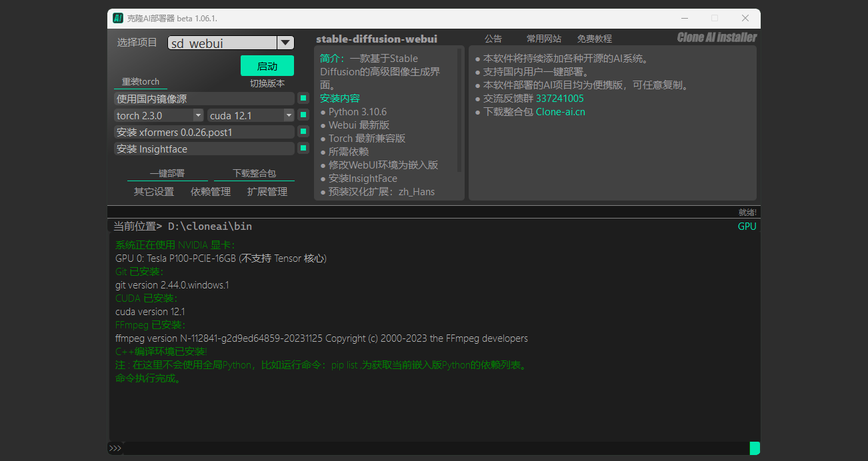This screenshot has height=461, width=868.
Task: Toggle the checkbox beside the cuda 12.1 dropdown
Action: [303, 115]
